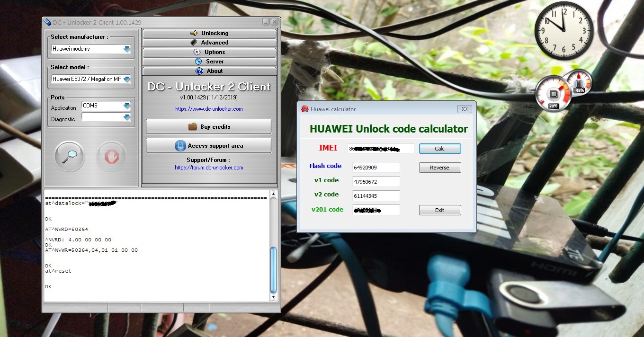Click the magnifier detect modem button

pyautogui.click(x=69, y=156)
